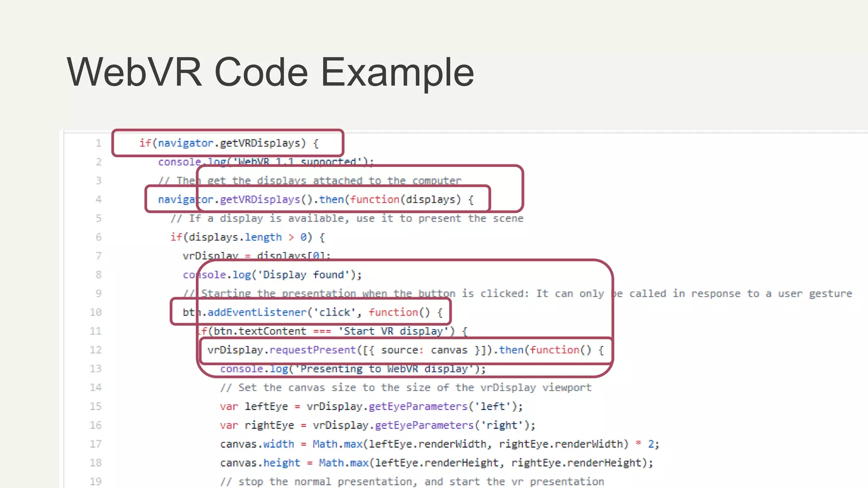Click the 'WebVR Code Example' slide title

(x=270, y=72)
